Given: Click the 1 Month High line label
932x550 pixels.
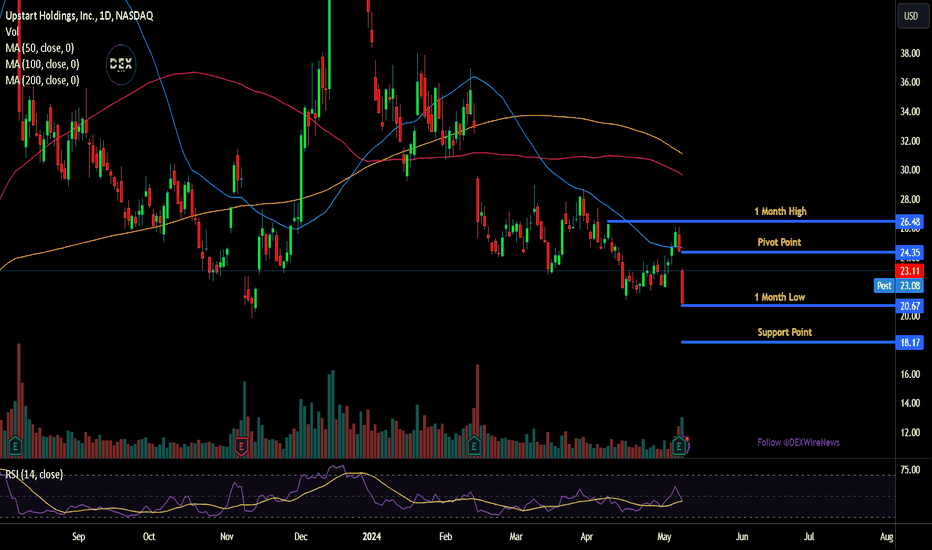Looking at the screenshot, I should coord(780,212).
